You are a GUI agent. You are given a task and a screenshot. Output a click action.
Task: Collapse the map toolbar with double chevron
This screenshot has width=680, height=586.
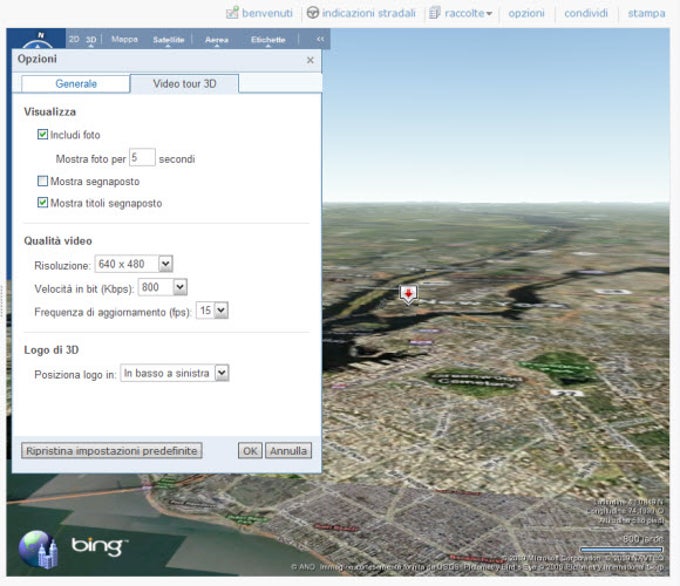tap(320, 39)
